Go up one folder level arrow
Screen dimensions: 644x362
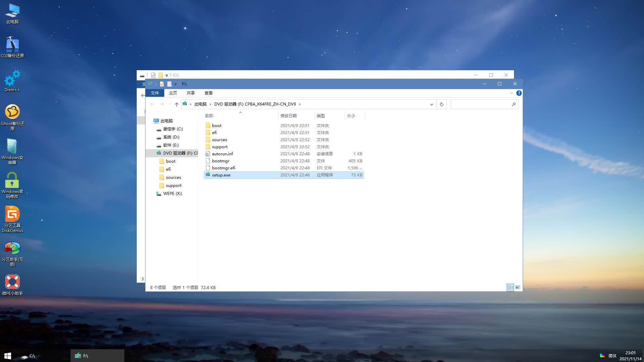(176, 105)
